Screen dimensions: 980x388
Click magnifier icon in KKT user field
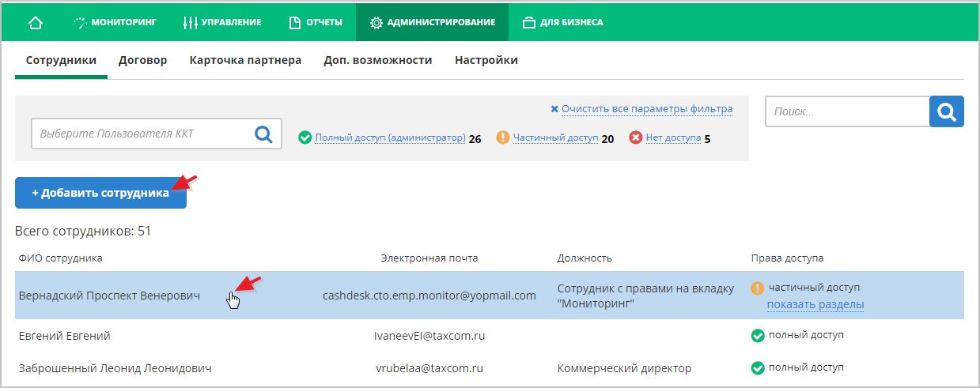[x=263, y=134]
